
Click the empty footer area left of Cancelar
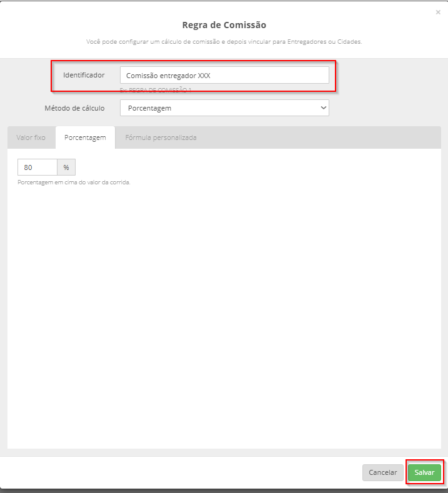click(x=181, y=472)
